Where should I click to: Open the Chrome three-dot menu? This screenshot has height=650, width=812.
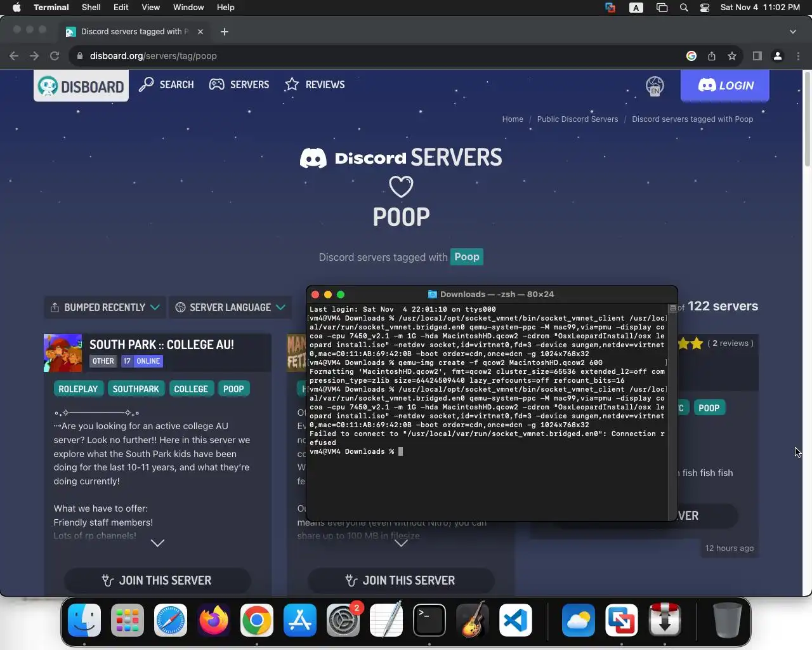[798, 56]
